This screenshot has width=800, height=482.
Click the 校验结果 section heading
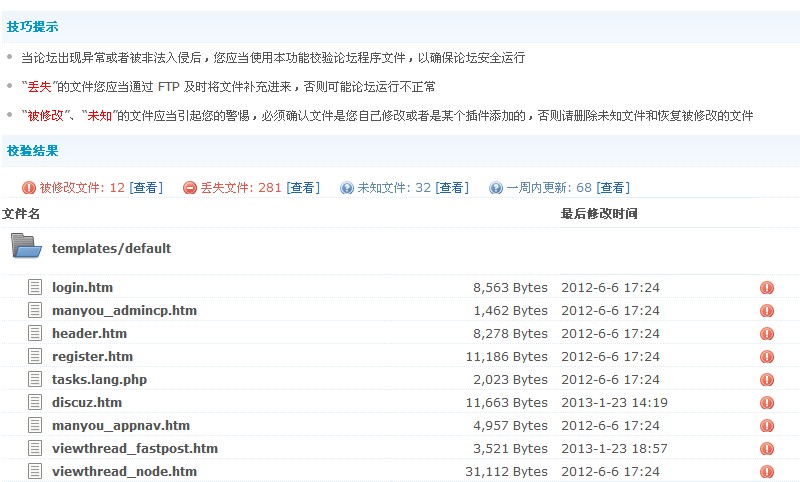point(32,151)
